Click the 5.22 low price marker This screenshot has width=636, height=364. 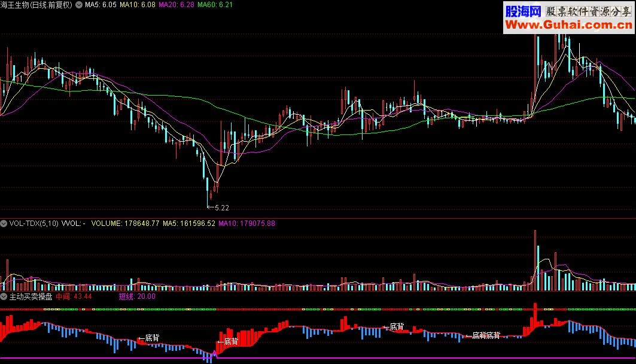click(218, 208)
